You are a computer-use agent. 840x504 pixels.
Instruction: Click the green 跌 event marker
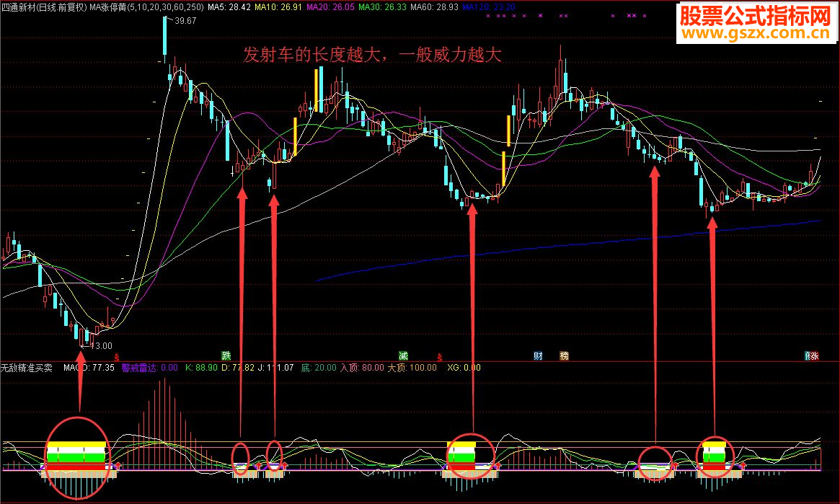[226, 355]
